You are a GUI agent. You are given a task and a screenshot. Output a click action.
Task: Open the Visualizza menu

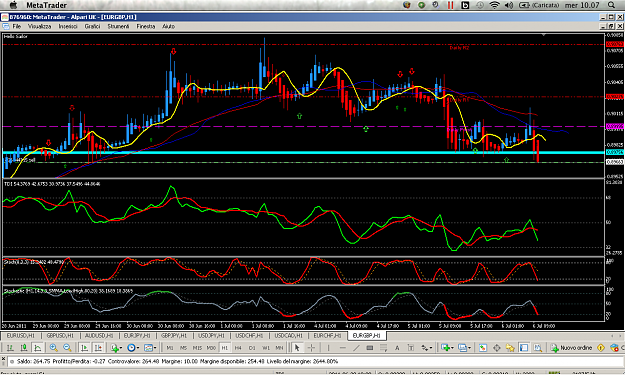tap(39, 26)
